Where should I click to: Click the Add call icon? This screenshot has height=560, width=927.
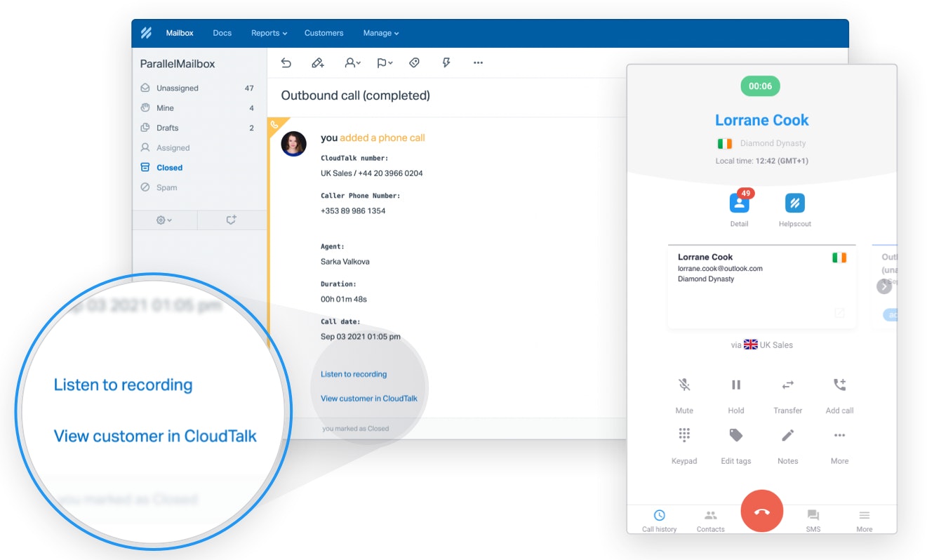click(x=839, y=385)
